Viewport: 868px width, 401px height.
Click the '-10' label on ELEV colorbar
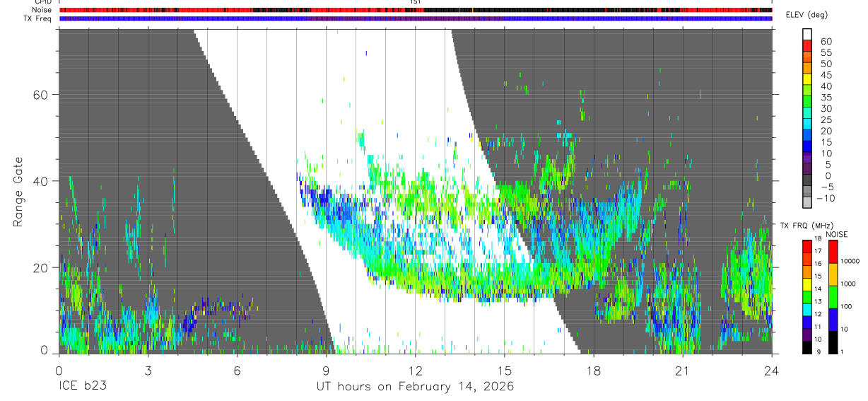point(826,199)
